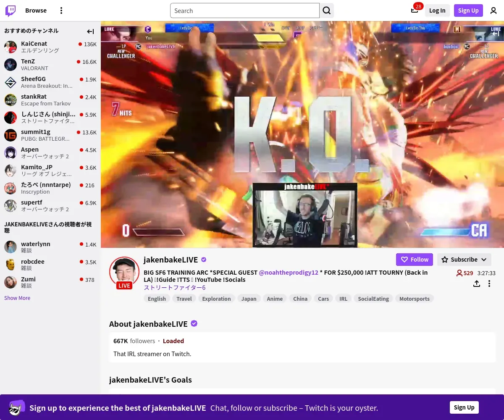Click the stream uptime 3:27:33

pyautogui.click(x=486, y=273)
